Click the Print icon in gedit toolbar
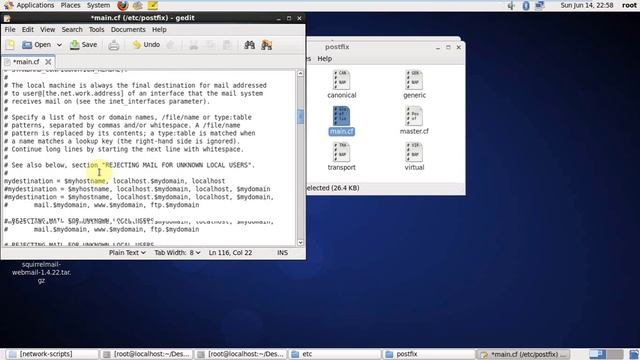Screen dimensions: 640x360 click(x=113, y=45)
